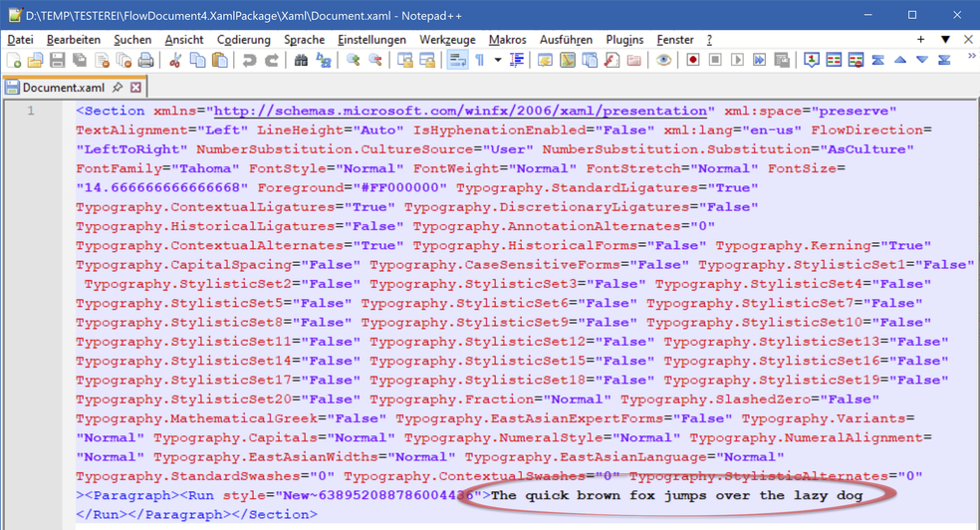Click the Undo arrow icon
The width and height of the screenshot is (980, 530).
pyautogui.click(x=249, y=61)
